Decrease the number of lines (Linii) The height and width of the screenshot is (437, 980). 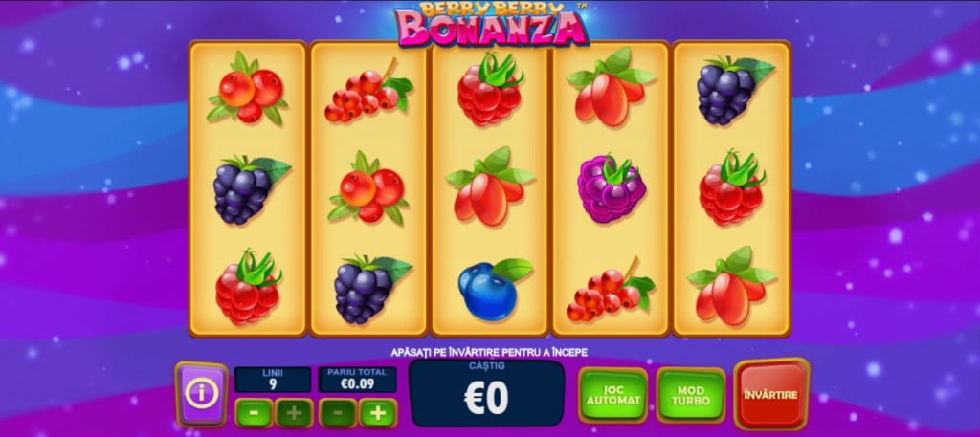[254, 413]
